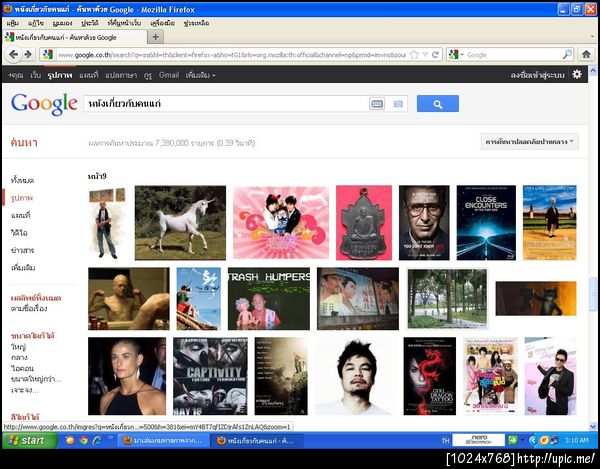Click the Nero Search box in taskbar
600x469 pixels.
click(x=479, y=440)
